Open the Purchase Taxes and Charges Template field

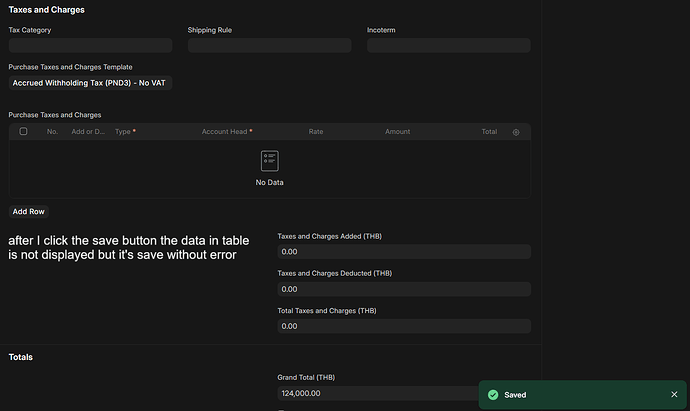coord(90,83)
